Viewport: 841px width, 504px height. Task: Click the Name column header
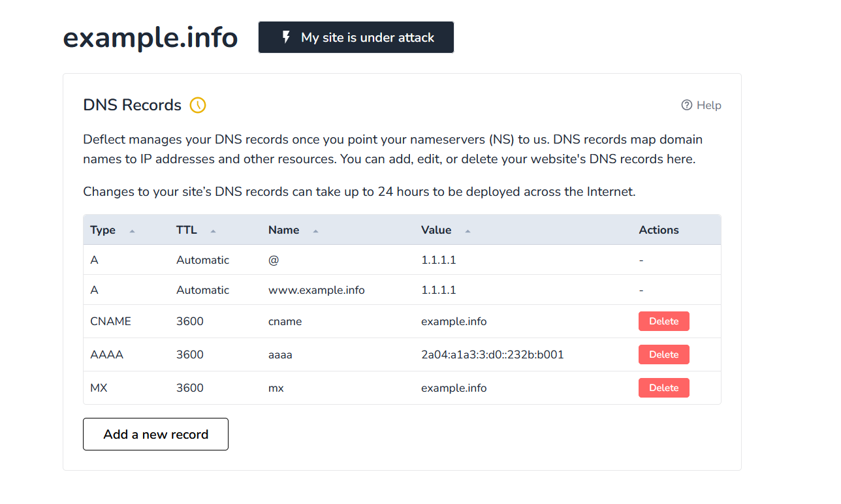[x=284, y=230]
